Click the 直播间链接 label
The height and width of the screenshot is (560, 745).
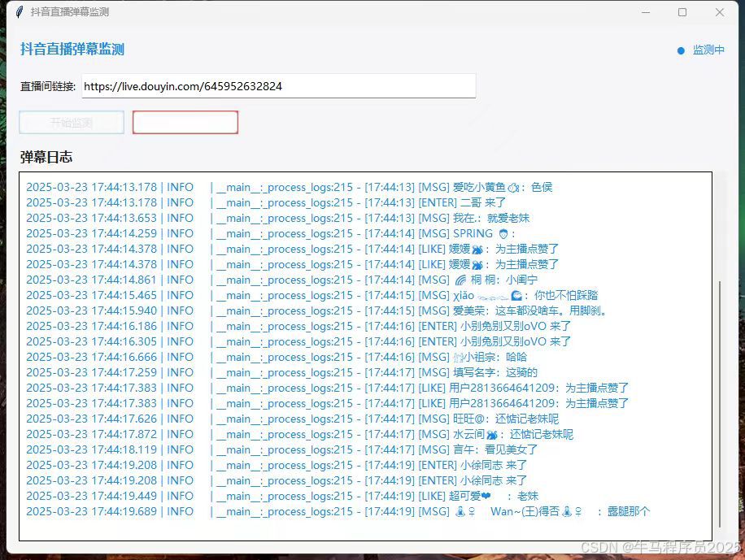tap(47, 86)
